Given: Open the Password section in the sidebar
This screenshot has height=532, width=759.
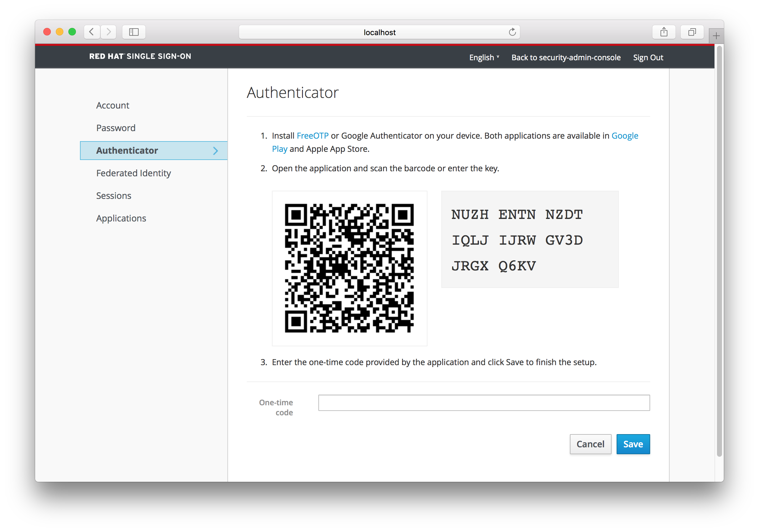Looking at the screenshot, I should [x=116, y=128].
